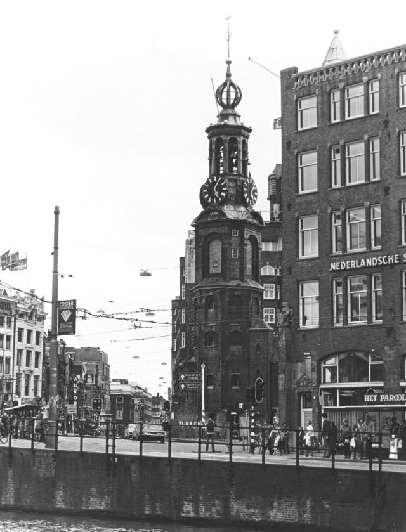The image size is (406, 532).
Task: Click the directional road signs beside the tower
Action: click(x=190, y=381)
